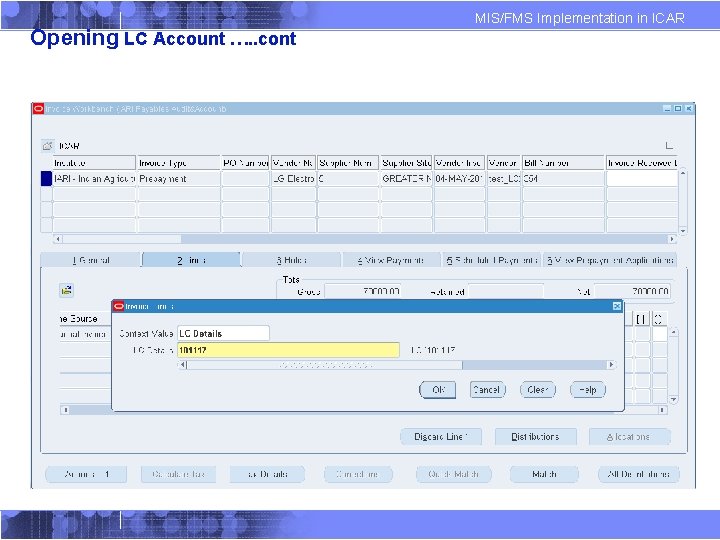Click the Context Value field showing LC Details

click(x=223, y=333)
